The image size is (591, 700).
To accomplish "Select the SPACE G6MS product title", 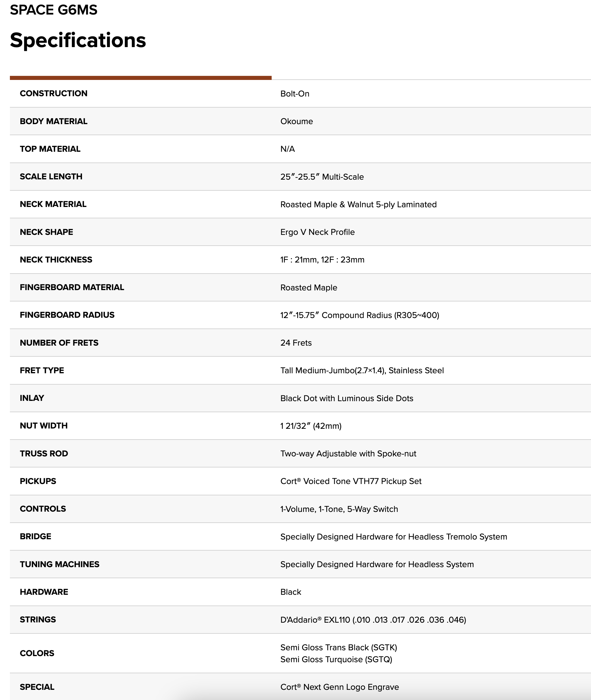I will click(x=54, y=10).
